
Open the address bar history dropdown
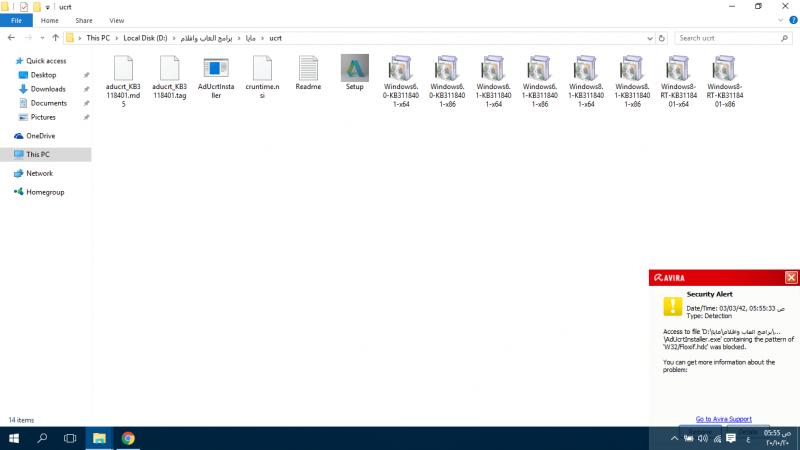[x=649, y=38]
